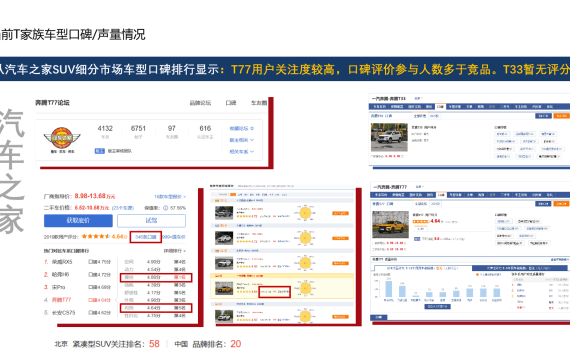This screenshot has width=570, height=360.
Task: Click the 4.64 score on 奔腾T77 口碑 page
Action: point(435,221)
